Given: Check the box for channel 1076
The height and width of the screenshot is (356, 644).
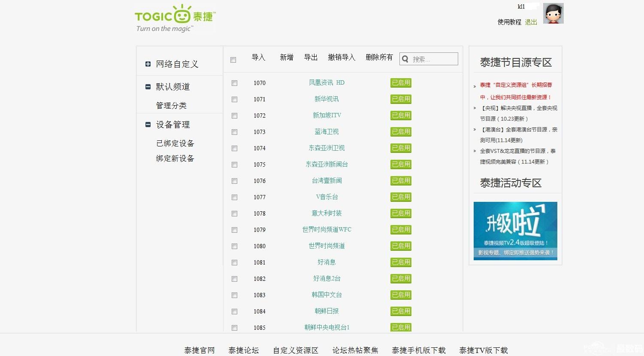Looking at the screenshot, I should (234, 181).
